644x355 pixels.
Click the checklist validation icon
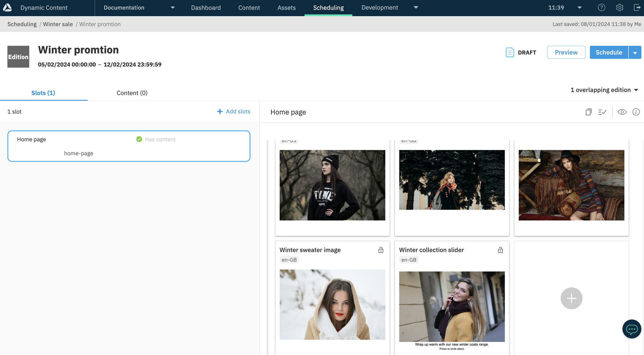click(602, 112)
